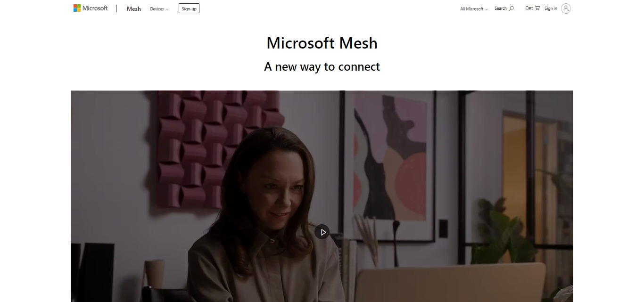The height and width of the screenshot is (302, 644).
Task: Click the All Microsoft chevron arrow
Action: pyautogui.click(x=486, y=9)
